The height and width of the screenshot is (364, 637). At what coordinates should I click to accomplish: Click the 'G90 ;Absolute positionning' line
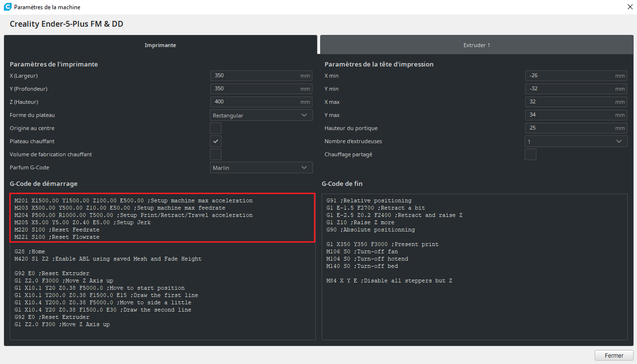(x=371, y=230)
